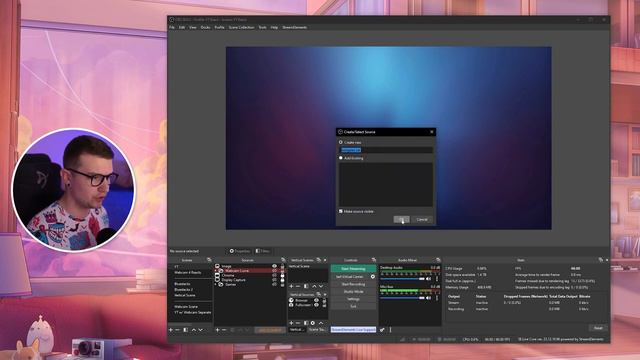Move the vertical scene down
The height and width of the screenshot is (360, 640).
pyautogui.click(x=321, y=287)
